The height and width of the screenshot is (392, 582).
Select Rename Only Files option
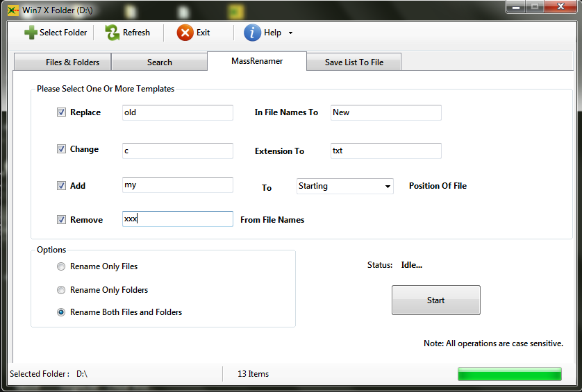[61, 266]
